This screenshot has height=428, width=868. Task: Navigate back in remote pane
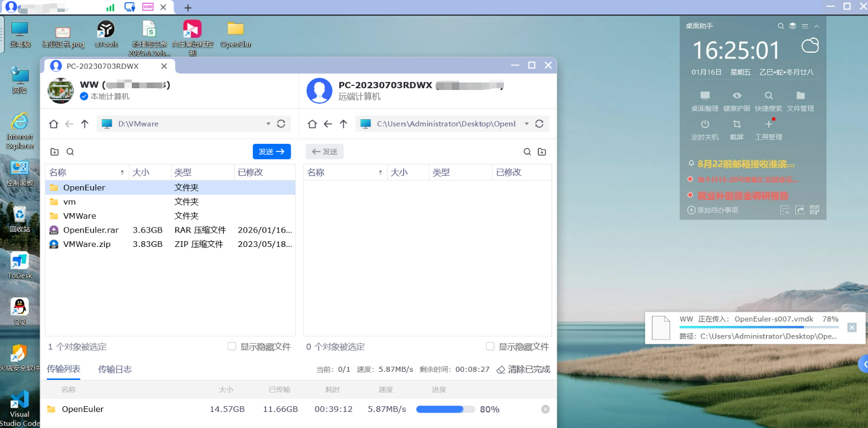click(328, 124)
